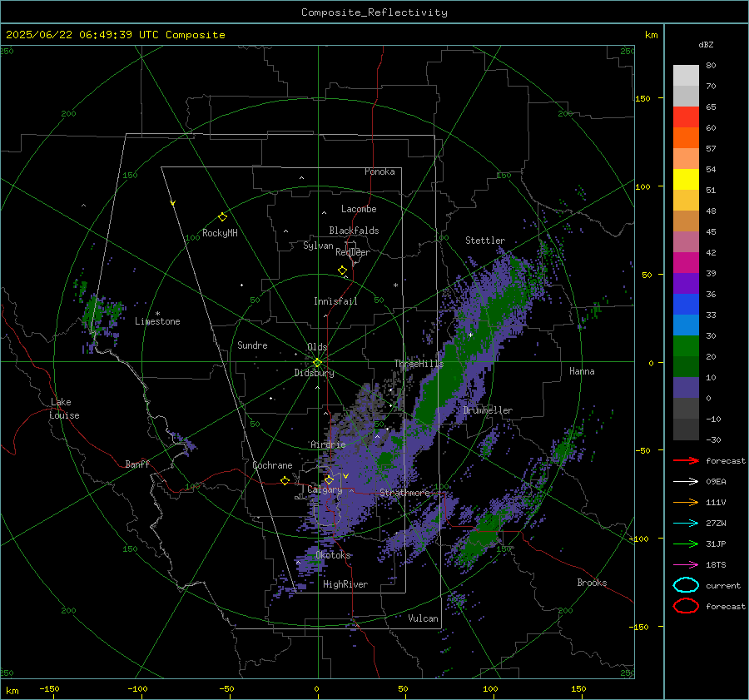This screenshot has height=700, width=749.
Task: Click the Brooks city label
Action: [592, 583]
